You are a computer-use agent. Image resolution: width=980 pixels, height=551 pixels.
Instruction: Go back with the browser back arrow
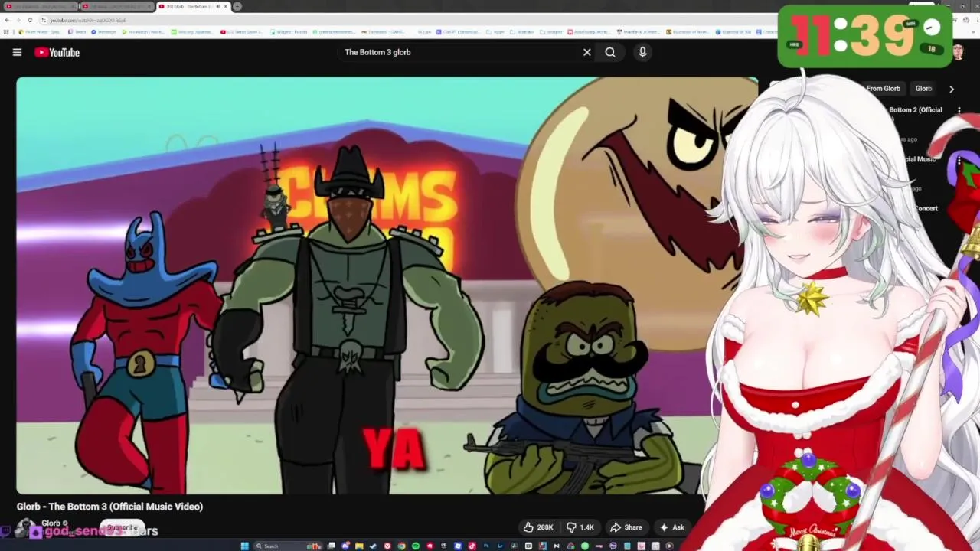(7, 20)
